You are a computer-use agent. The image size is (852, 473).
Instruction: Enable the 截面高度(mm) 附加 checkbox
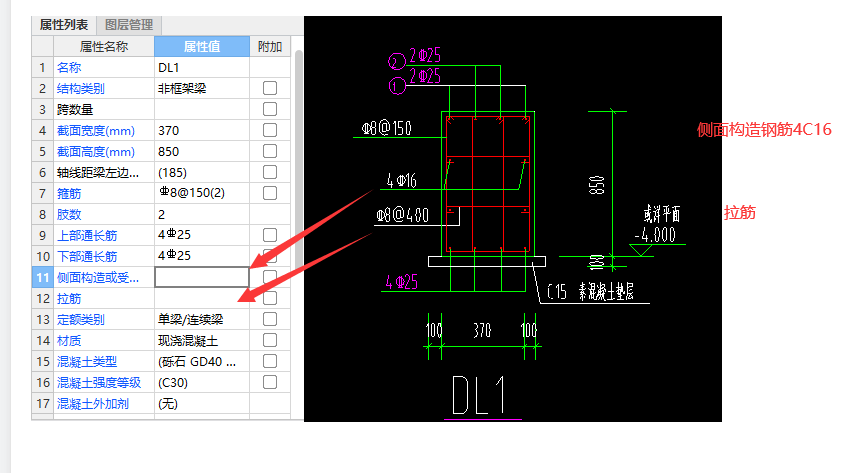(x=270, y=151)
